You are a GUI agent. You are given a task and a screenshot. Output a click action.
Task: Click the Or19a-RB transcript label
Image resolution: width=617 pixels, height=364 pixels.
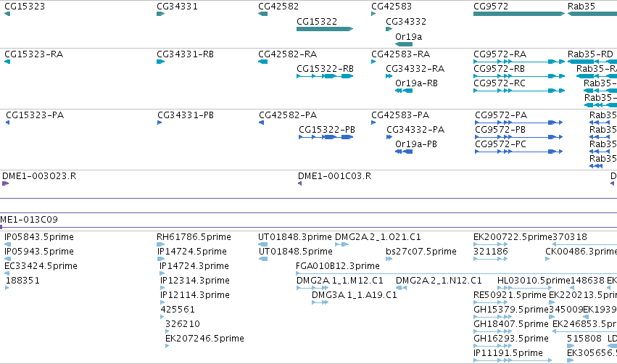point(416,83)
